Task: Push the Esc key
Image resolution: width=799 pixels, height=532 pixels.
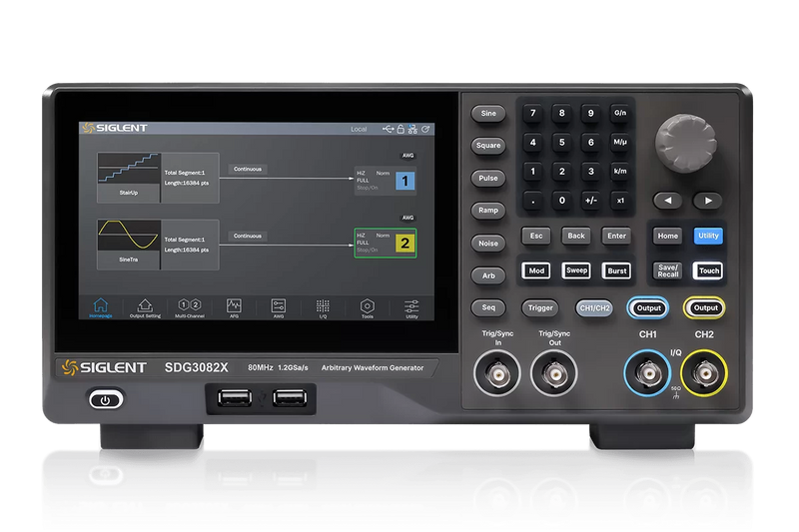Action: click(536, 237)
